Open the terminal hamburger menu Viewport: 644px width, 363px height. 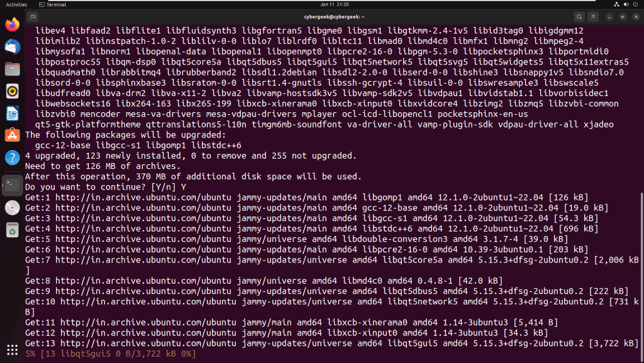(593, 17)
